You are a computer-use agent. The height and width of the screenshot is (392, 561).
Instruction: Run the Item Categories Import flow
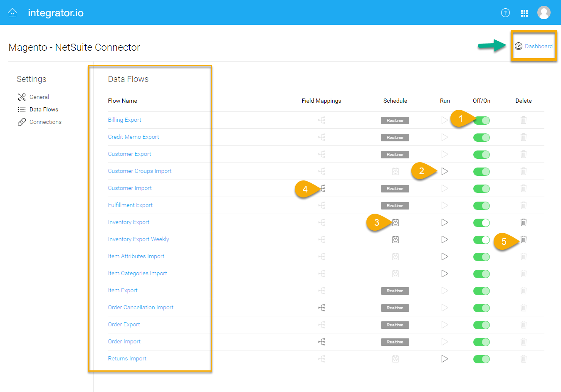pos(445,274)
